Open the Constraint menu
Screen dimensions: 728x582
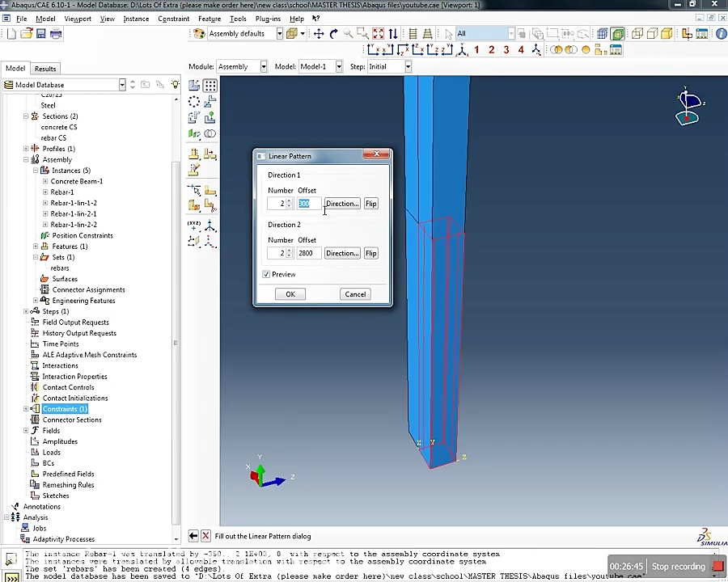click(x=174, y=19)
